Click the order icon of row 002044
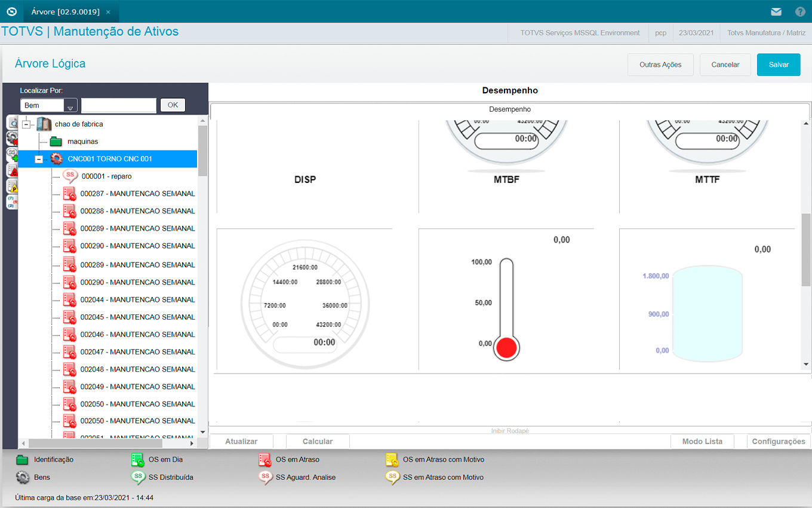Screen dimensions: 812x508 coord(70,299)
